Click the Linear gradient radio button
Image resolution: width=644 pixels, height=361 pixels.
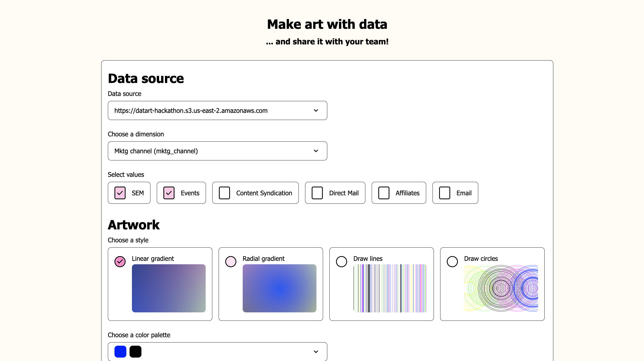point(120,262)
